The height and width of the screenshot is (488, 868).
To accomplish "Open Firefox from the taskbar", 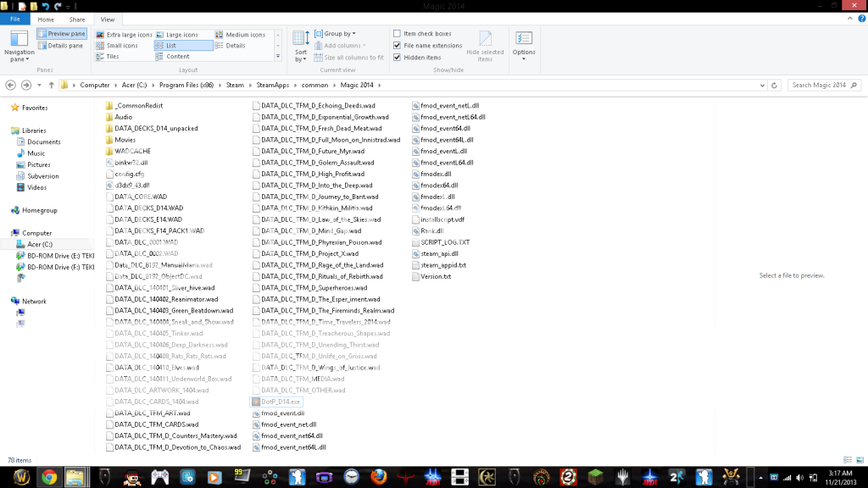I will (379, 477).
